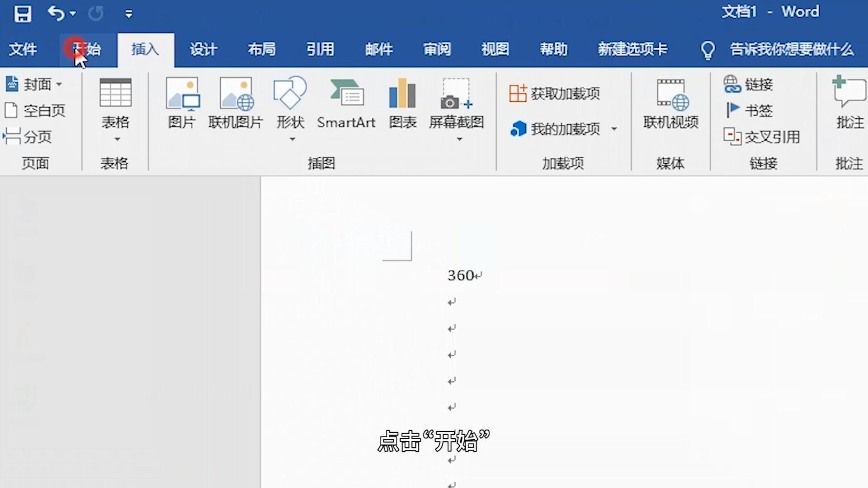868x488 pixels.
Task: Insert a 空白页 blank page
Action: tap(35, 110)
